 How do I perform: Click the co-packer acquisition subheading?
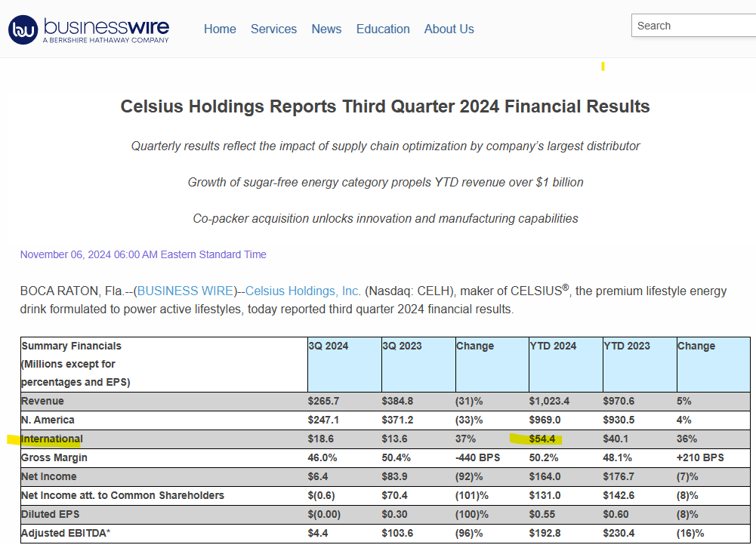click(385, 218)
